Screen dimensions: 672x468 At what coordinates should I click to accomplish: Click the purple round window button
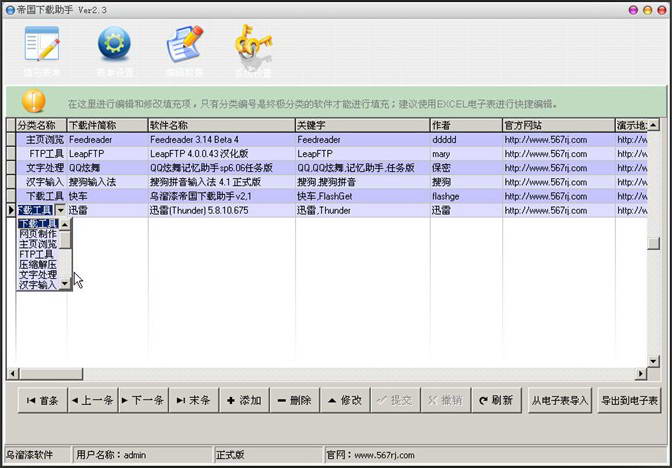pos(633,10)
